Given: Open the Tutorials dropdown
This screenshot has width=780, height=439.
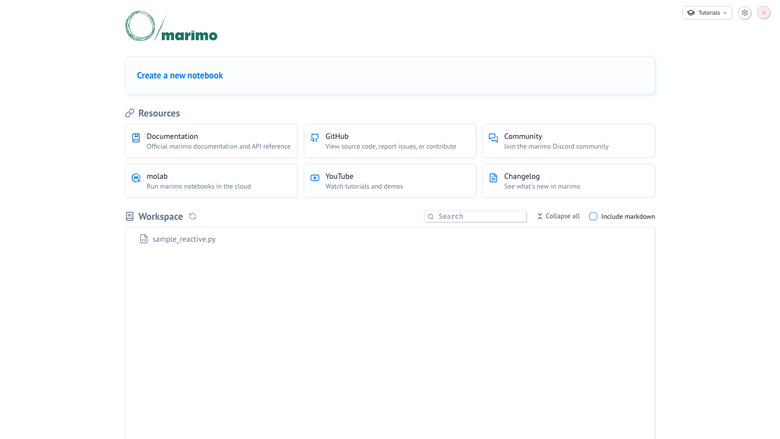Looking at the screenshot, I should [707, 13].
